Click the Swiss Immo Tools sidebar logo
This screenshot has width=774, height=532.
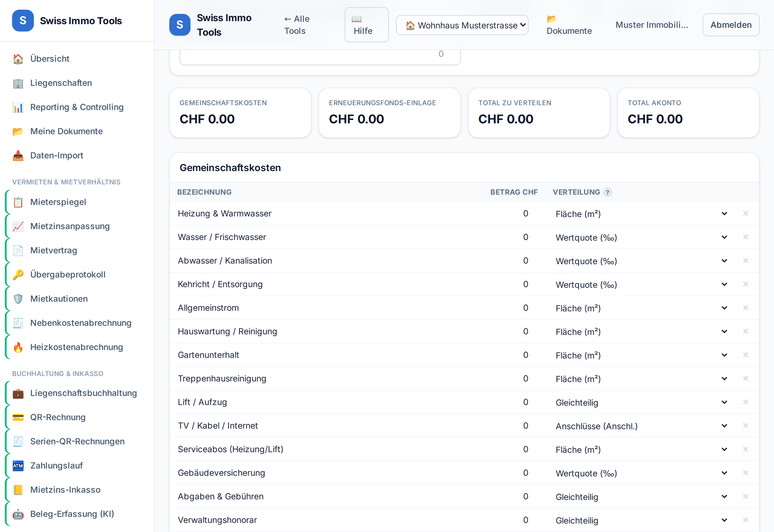(x=23, y=21)
